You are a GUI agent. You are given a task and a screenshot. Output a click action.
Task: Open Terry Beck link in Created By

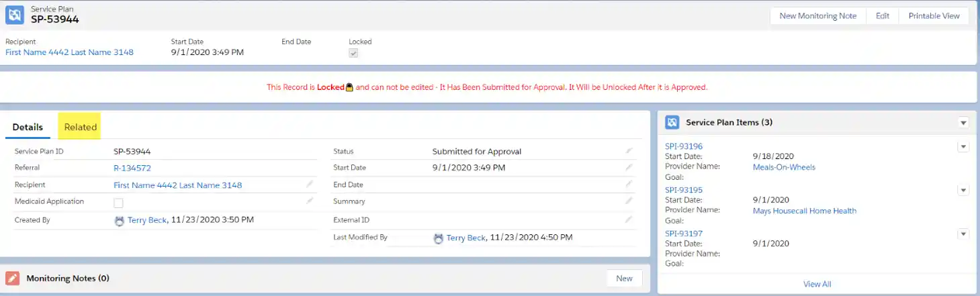(147, 220)
